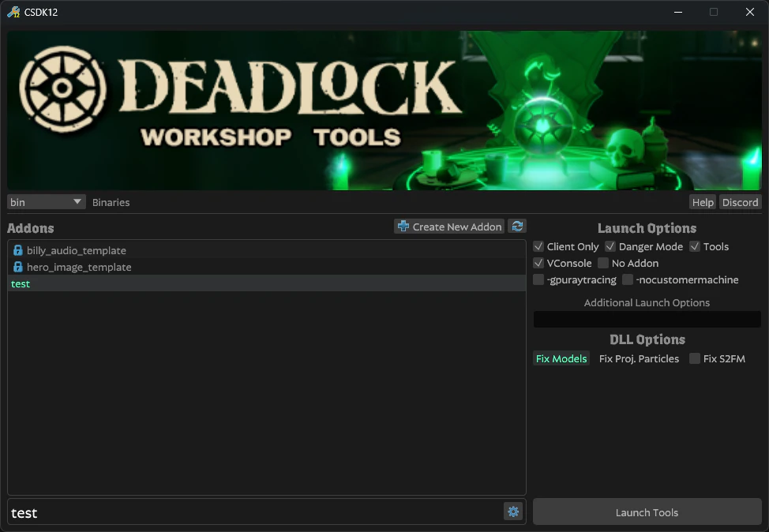Check the -nocustomermachine option
This screenshot has height=532, width=769.
(628, 279)
